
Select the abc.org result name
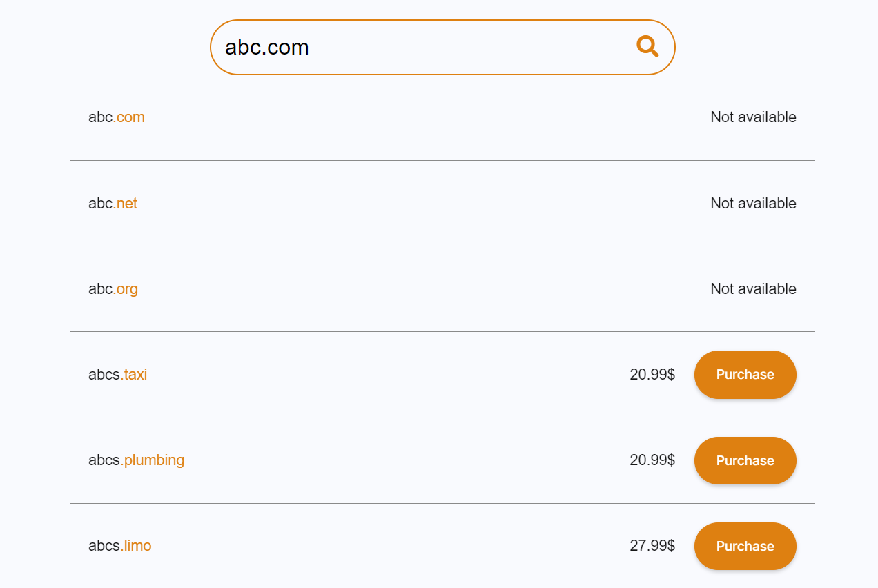click(113, 289)
